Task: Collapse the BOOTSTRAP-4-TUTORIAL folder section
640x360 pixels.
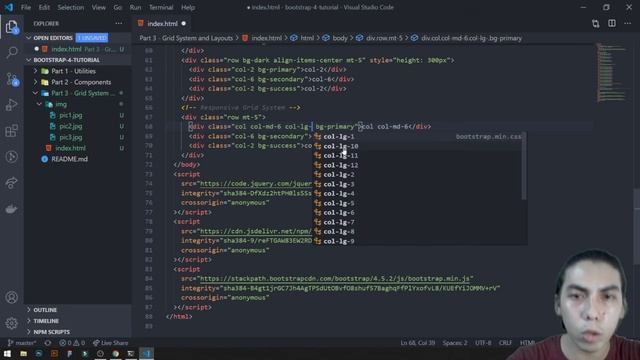Action: coord(67,60)
